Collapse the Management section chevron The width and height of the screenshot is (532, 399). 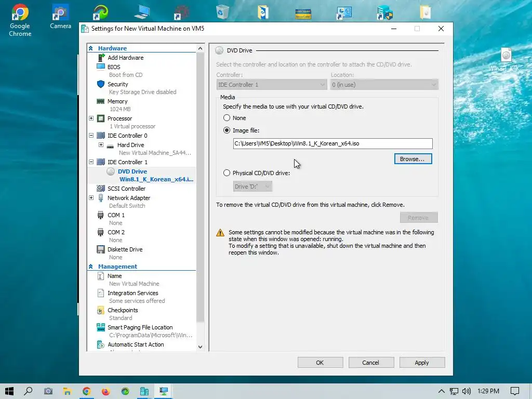pyautogui.click(x=91, y=267)
